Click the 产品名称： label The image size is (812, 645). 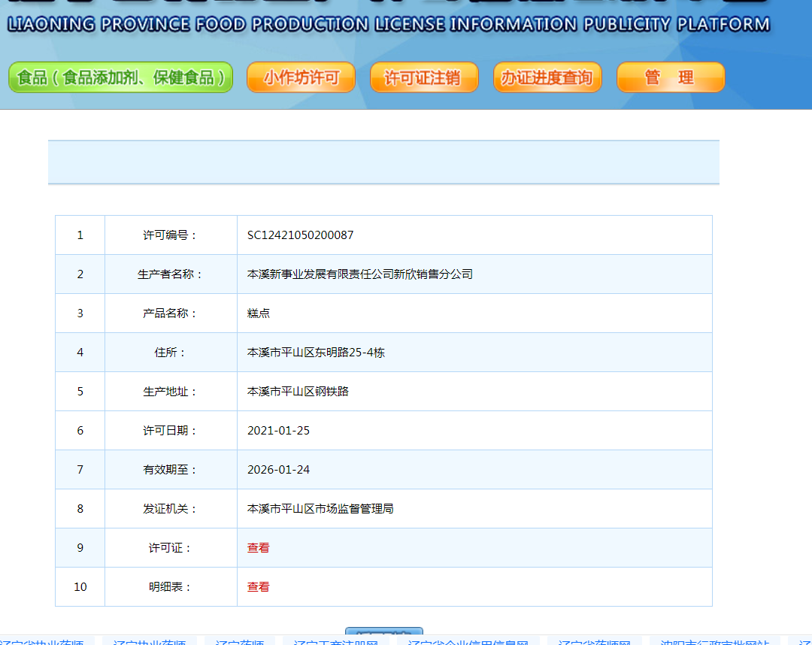tap(171, 313)
